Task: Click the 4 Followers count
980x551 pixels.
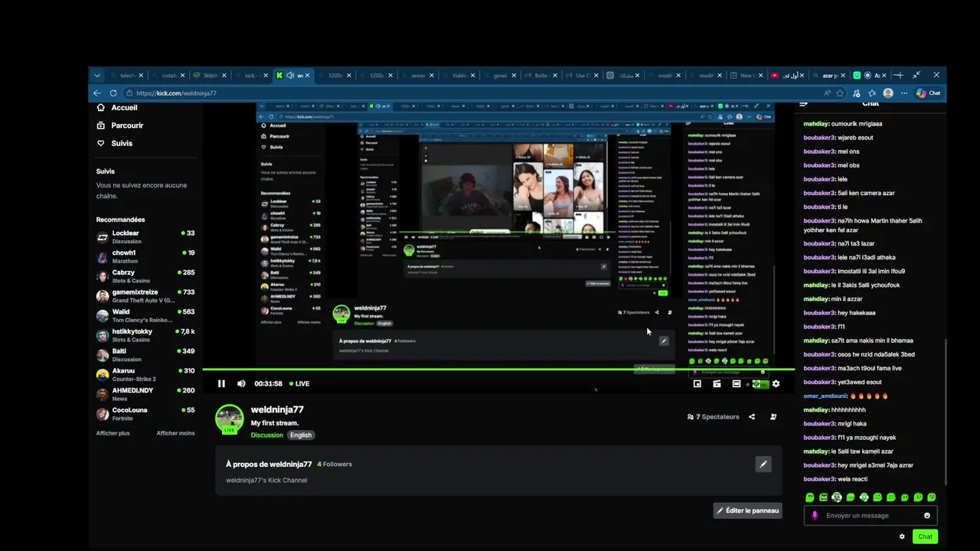Action: pos(335,464)
